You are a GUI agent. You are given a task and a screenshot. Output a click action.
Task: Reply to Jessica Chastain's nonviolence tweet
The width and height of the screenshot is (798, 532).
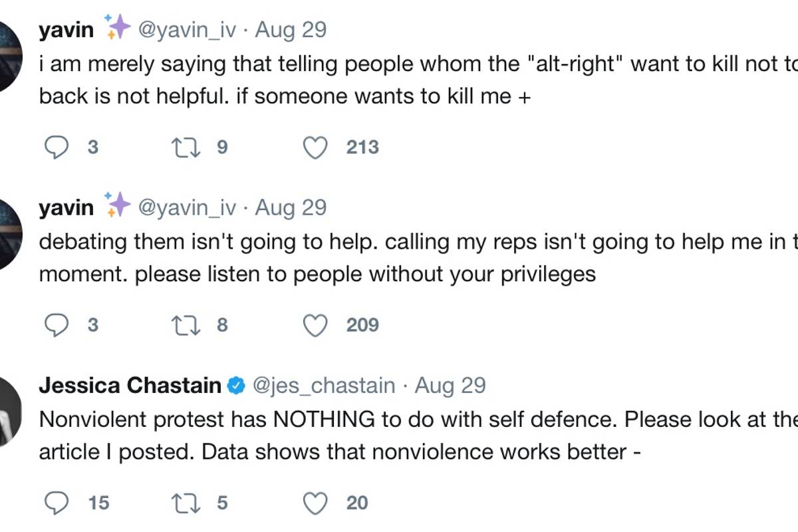click(56, 503)
